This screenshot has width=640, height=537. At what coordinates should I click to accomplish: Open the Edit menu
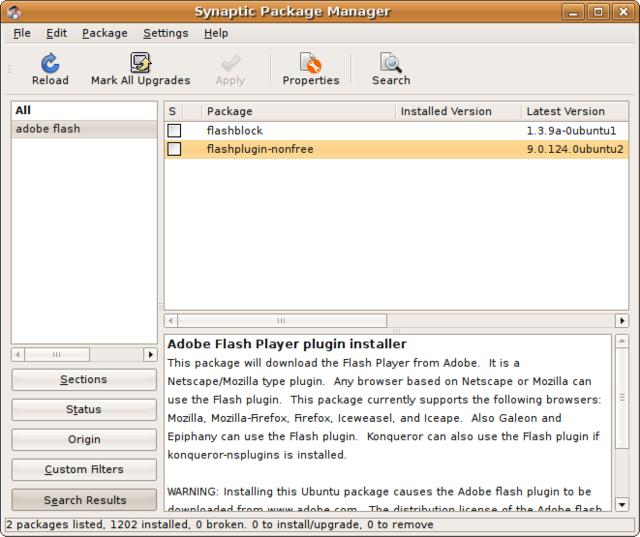point(56,33)
